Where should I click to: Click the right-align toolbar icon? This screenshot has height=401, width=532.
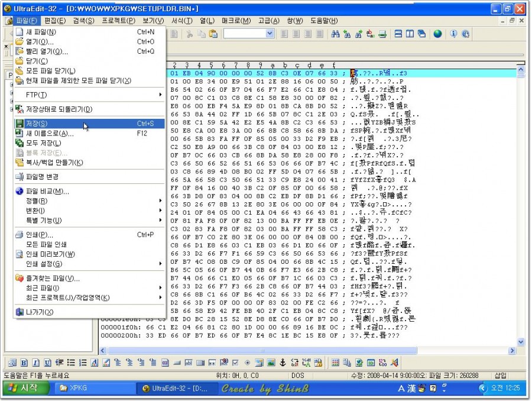tap(308, 34)
